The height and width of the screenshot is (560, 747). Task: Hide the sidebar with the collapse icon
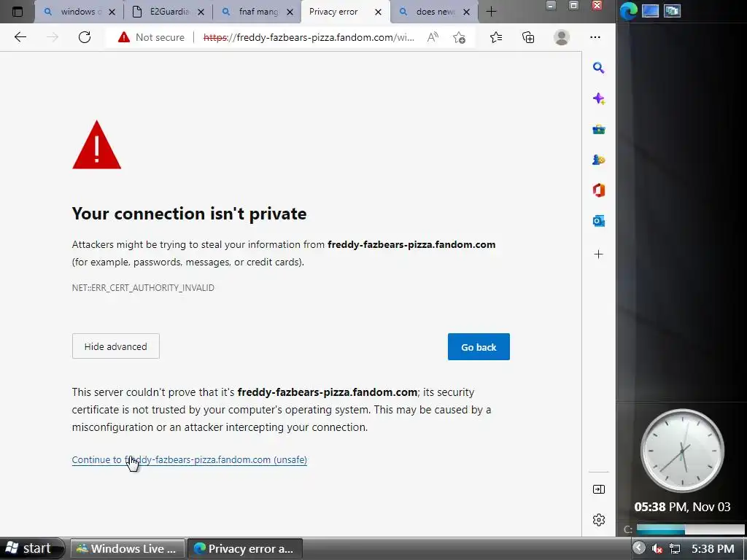point(598,489)
